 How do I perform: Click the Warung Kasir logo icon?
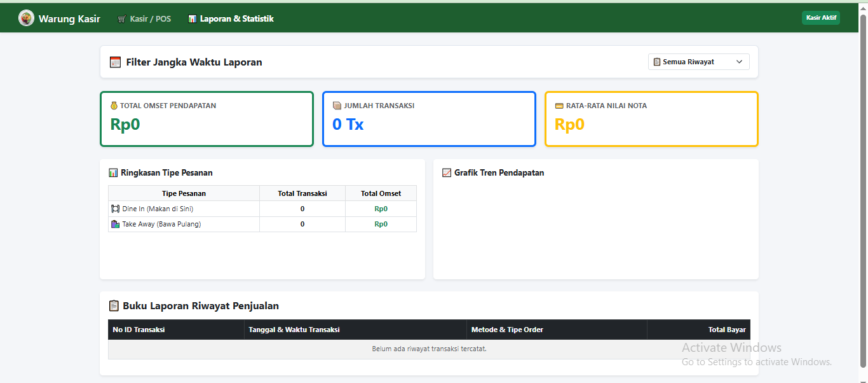point(26,18)
